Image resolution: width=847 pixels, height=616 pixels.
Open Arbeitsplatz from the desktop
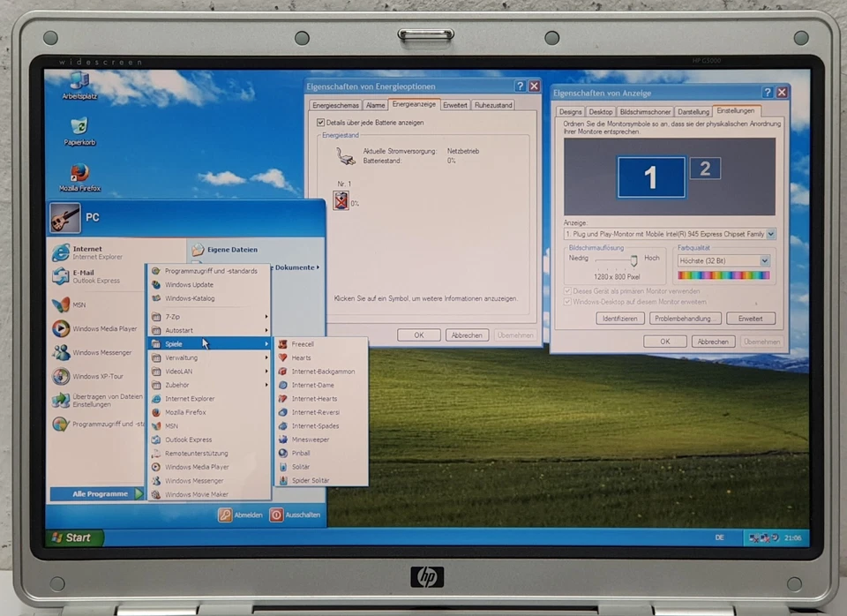click(x=78, y=79)
